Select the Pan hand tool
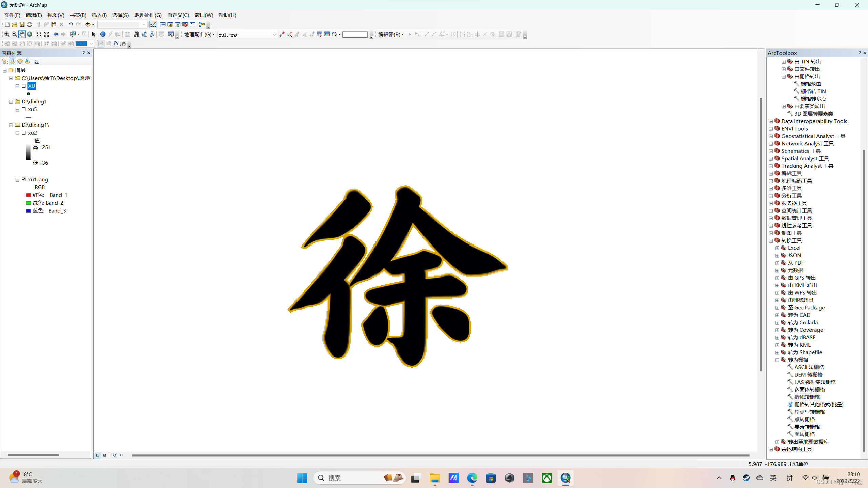The image size is (868, 488). [x=22, y=34]
